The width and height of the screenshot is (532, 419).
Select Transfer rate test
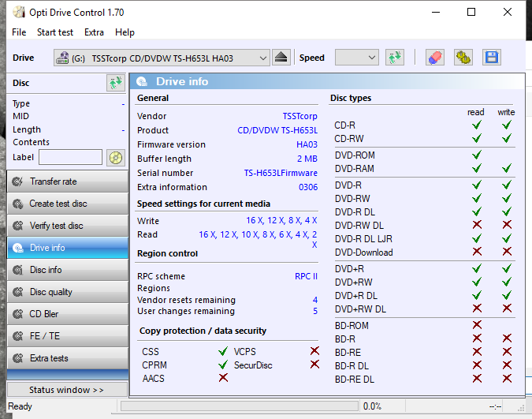pos(68,181)
